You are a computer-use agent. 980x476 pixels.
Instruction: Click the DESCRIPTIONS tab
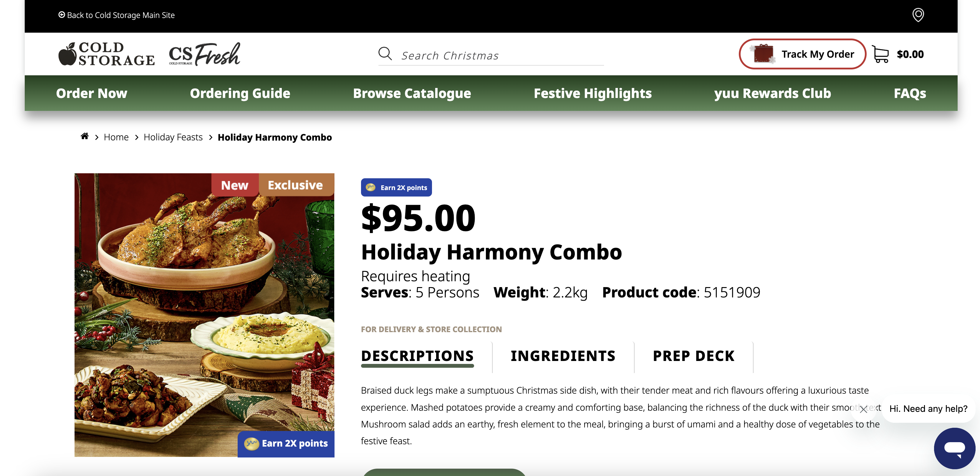(x=418, y=355)
